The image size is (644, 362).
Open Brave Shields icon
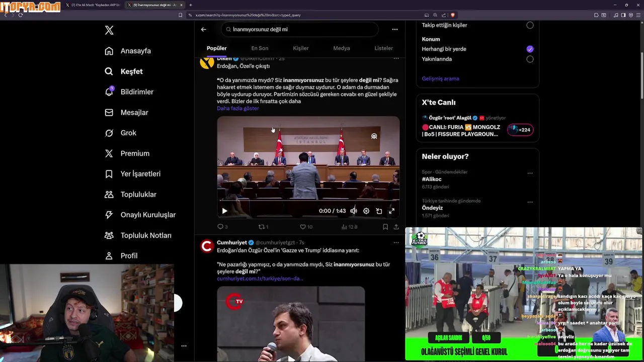point(453,15)
